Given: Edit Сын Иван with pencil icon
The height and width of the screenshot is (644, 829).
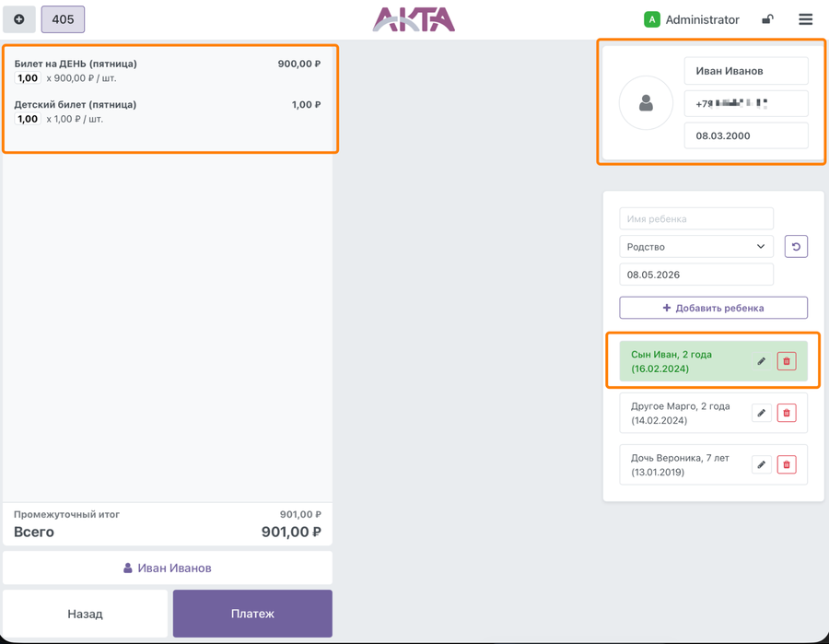Looking at the screenshot, I should [x=762, y=361].
